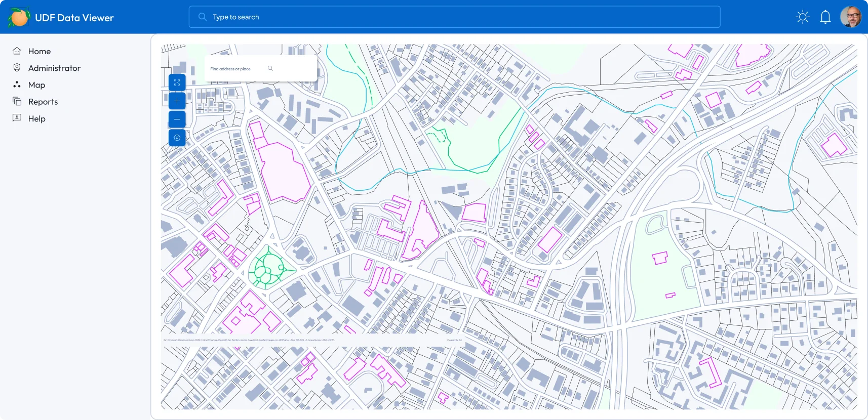Click the magnifier in the address finder
Screen dimensions: 868x420
(270, 68)
